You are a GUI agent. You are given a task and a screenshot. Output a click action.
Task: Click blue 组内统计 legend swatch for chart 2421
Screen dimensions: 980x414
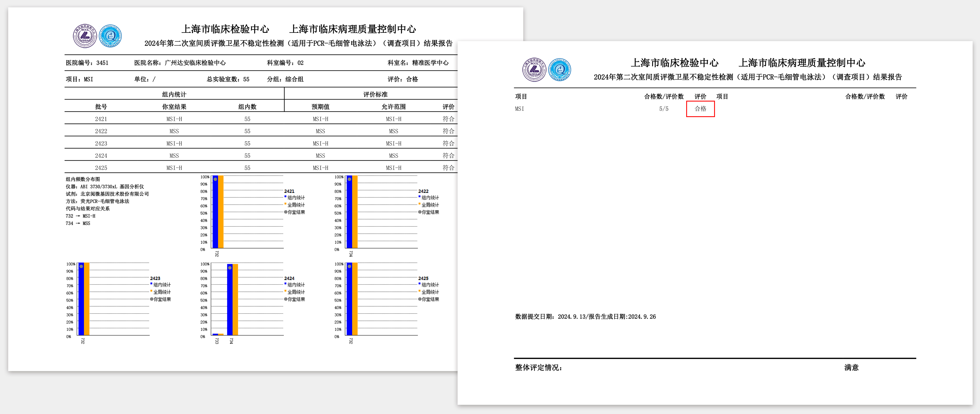tap(285, 197)
